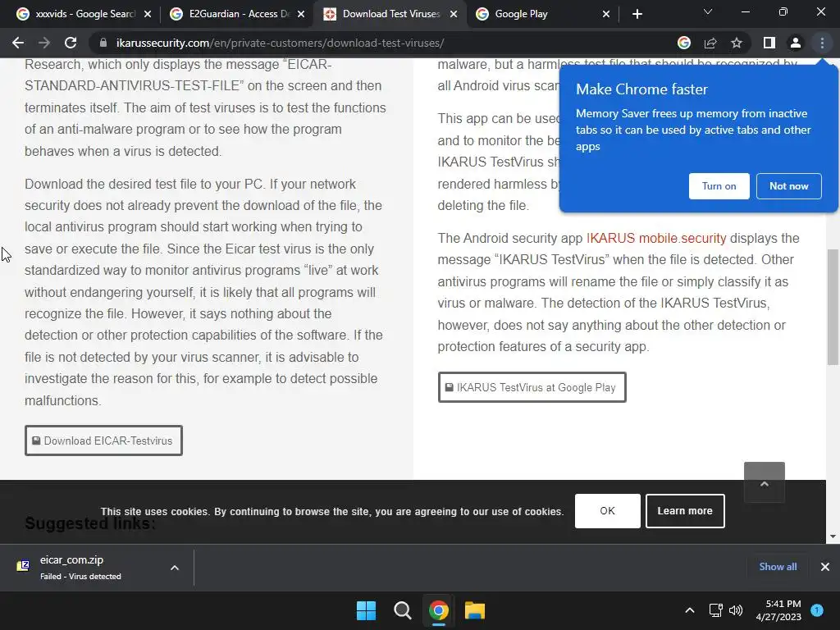
Task: Close the E2Guardian Access Denied tab
Action: coord(301,14)
